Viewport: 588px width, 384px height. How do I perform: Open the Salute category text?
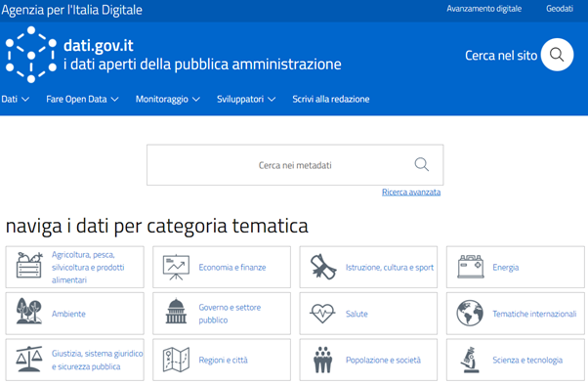pyautogui.click(x=357, y=314)
